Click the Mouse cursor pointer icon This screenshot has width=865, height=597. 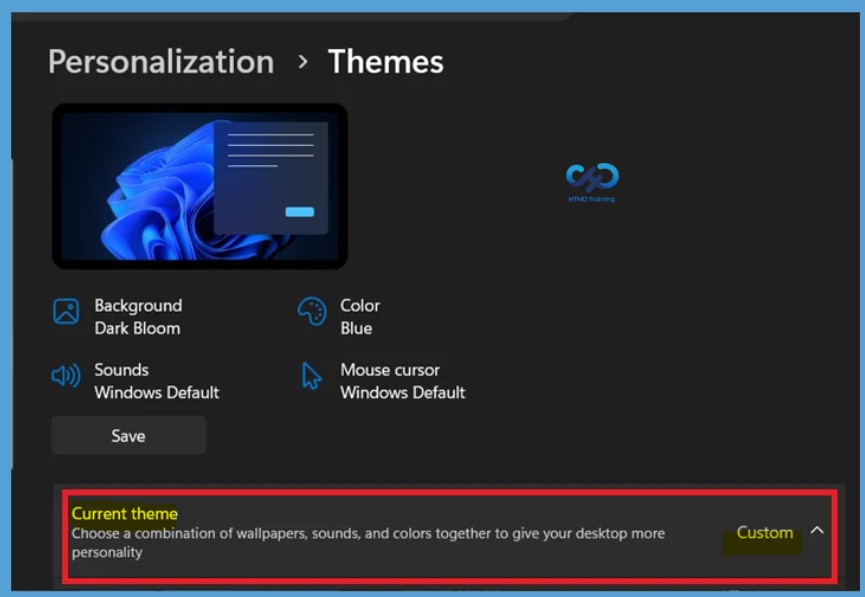pos(311,376)
